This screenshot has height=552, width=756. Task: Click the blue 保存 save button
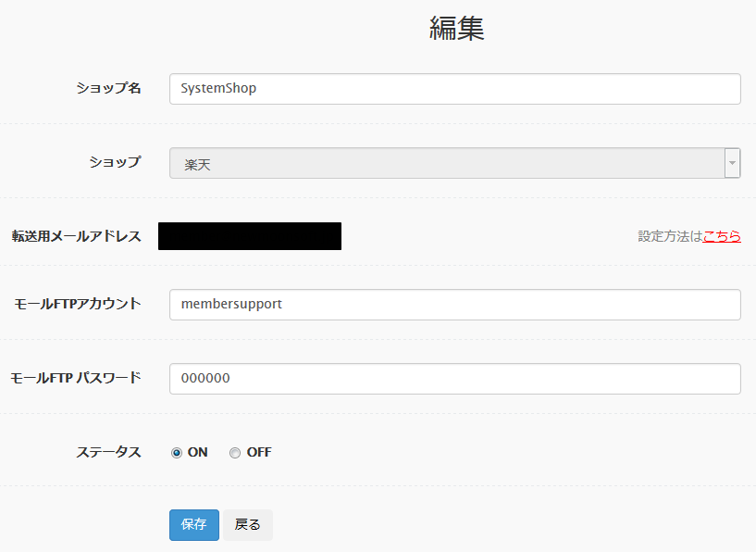click(x=193, y=524)
